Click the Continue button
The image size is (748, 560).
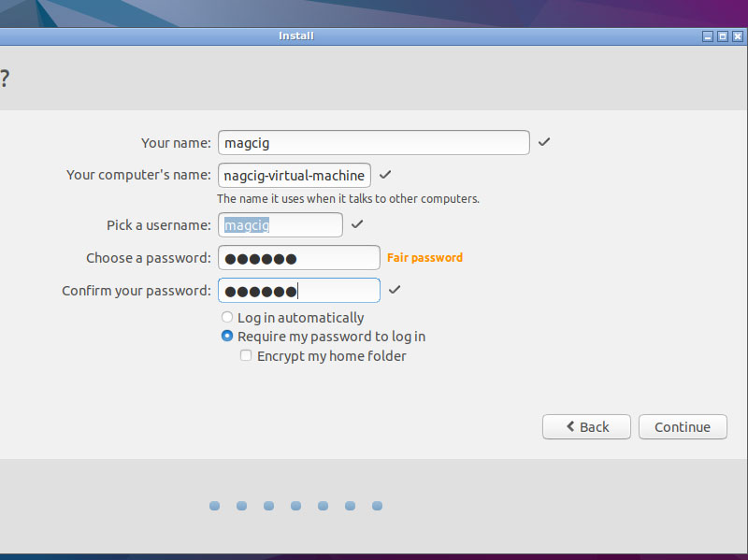[683, 427]
